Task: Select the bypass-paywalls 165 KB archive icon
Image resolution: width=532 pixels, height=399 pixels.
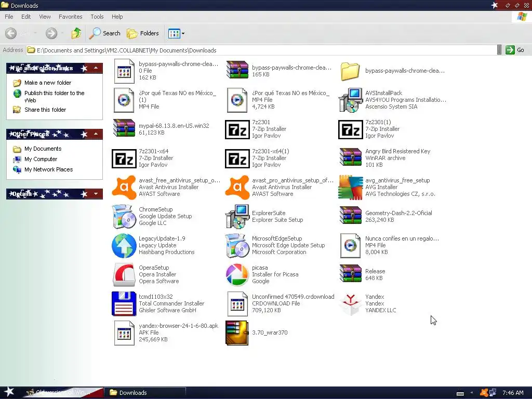Action: point(237,70)
